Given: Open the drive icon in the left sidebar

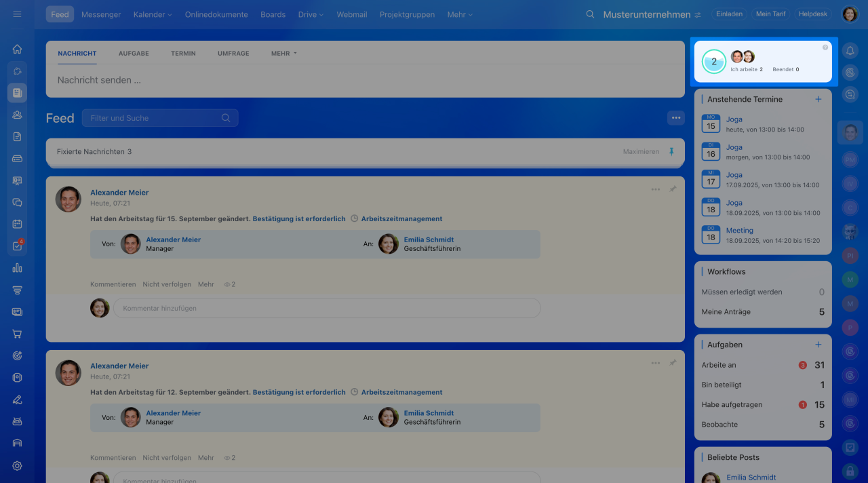Looking at the screenshot, I should coord(17,159).
